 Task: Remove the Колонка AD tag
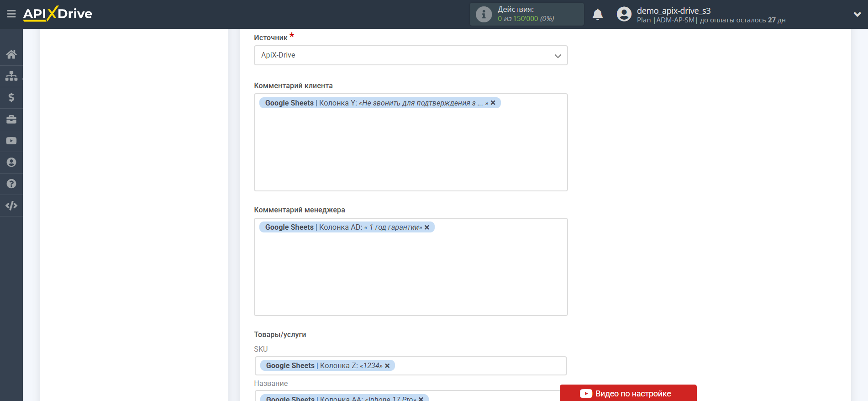pyautogui.click(x=427, y=227)
